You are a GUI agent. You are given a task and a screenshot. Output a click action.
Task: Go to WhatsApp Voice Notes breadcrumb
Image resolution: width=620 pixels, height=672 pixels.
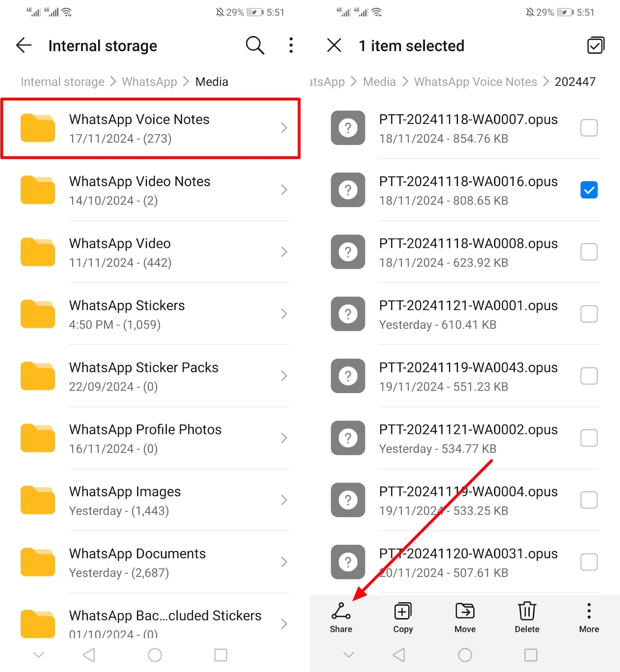point(476,82)
